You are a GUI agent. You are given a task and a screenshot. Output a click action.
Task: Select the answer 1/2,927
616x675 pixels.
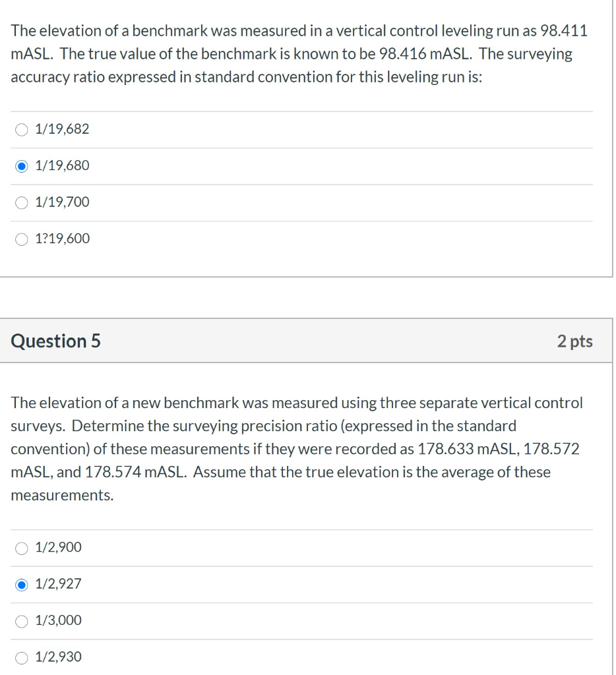click(20, 583)
